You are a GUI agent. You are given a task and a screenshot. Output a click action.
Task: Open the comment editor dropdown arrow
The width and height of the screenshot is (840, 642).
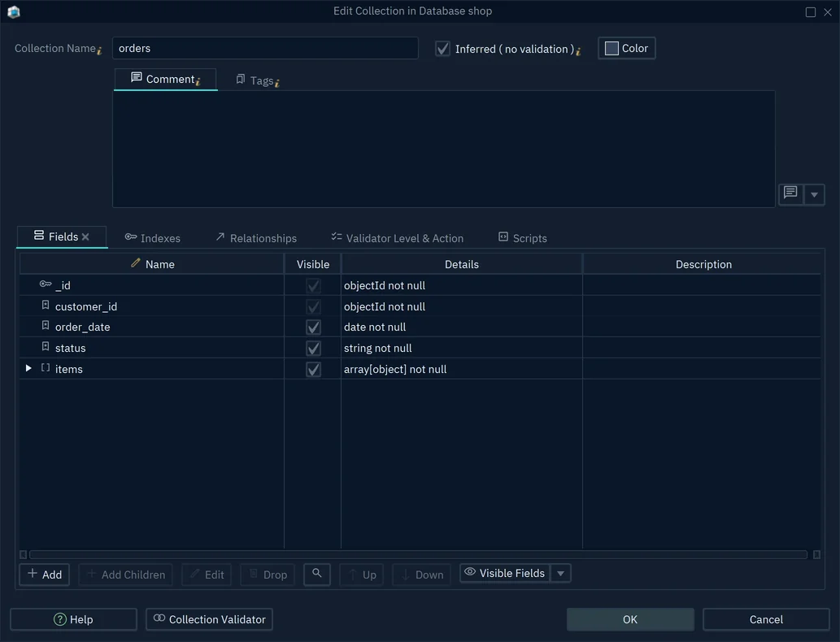point(814,194)
